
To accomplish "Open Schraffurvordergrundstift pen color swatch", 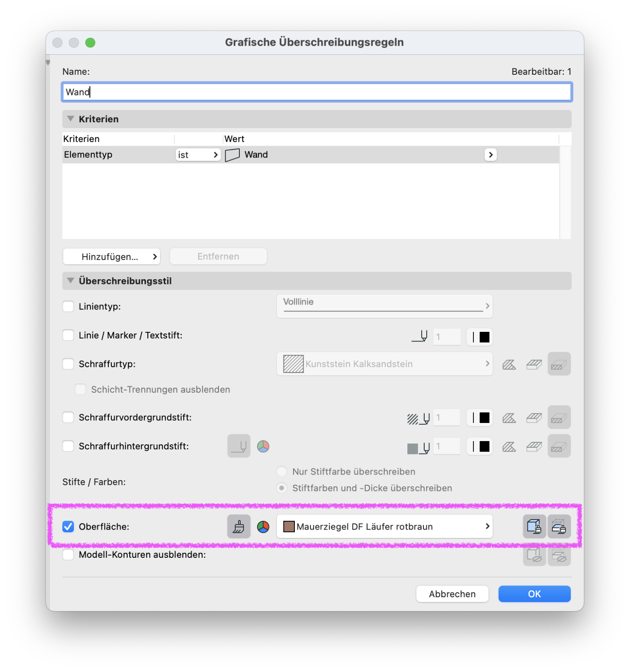I will click(x=479, y=417).
